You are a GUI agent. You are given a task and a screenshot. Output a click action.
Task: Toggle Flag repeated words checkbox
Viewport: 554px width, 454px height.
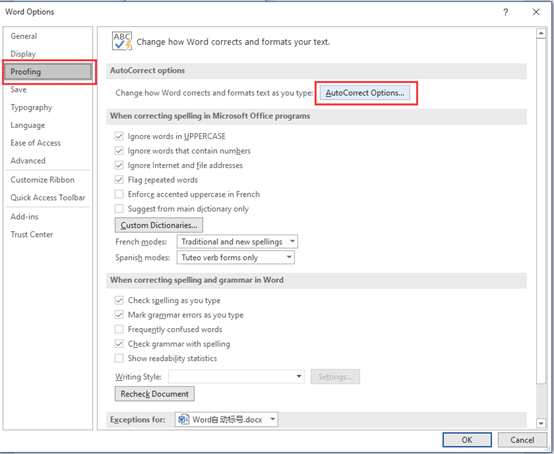click(119, 180)
